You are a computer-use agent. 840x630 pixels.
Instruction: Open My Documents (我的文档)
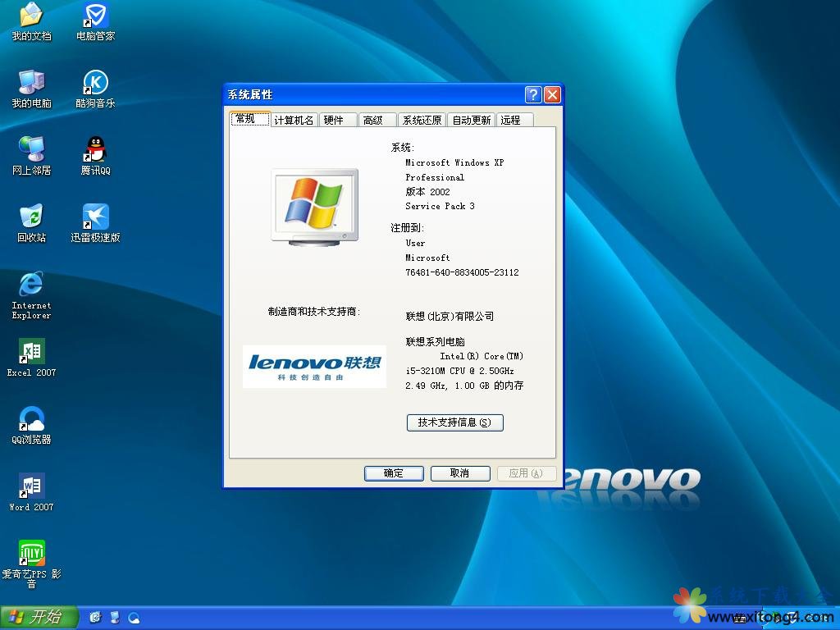coord(30,21)
